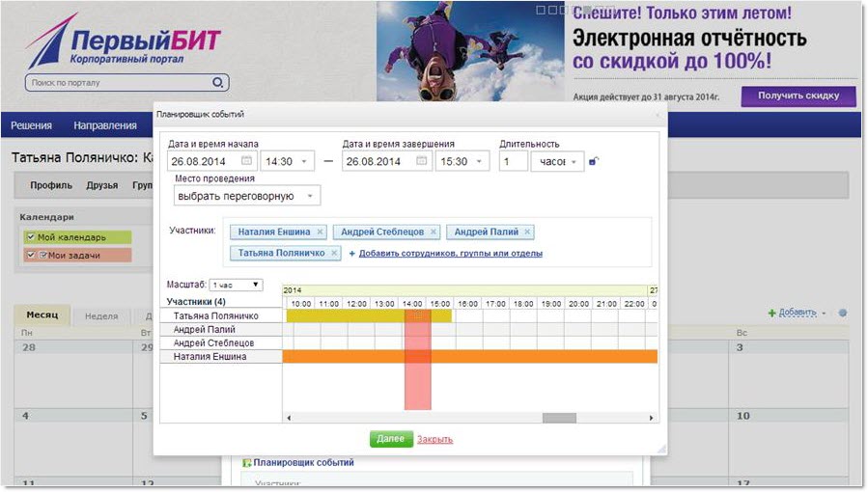This screenshot has height=492, width=868.
Task: Toggle the Мой календарь checkbox
Action: (31, 236)
